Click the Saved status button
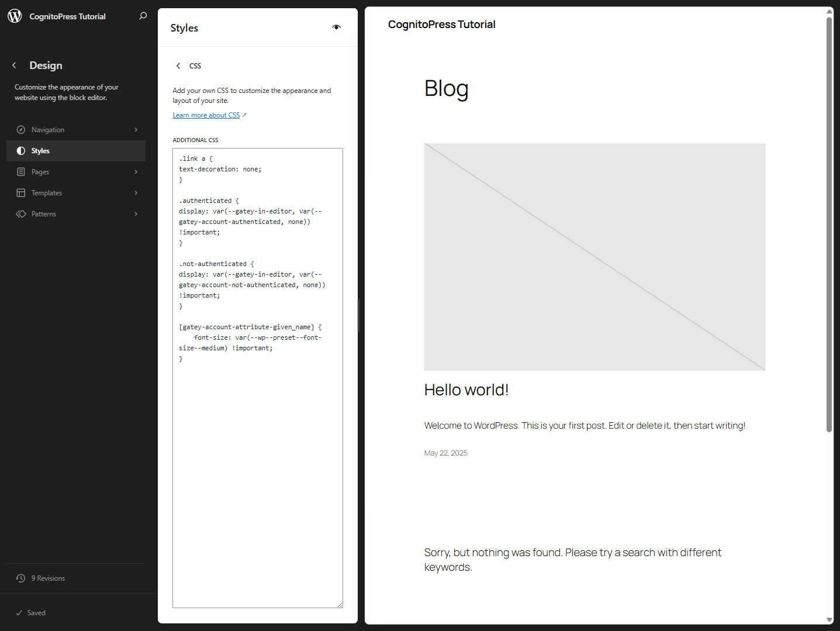This screenshot has width=840, height=631. pyautogui.click(x=30, y=613)
